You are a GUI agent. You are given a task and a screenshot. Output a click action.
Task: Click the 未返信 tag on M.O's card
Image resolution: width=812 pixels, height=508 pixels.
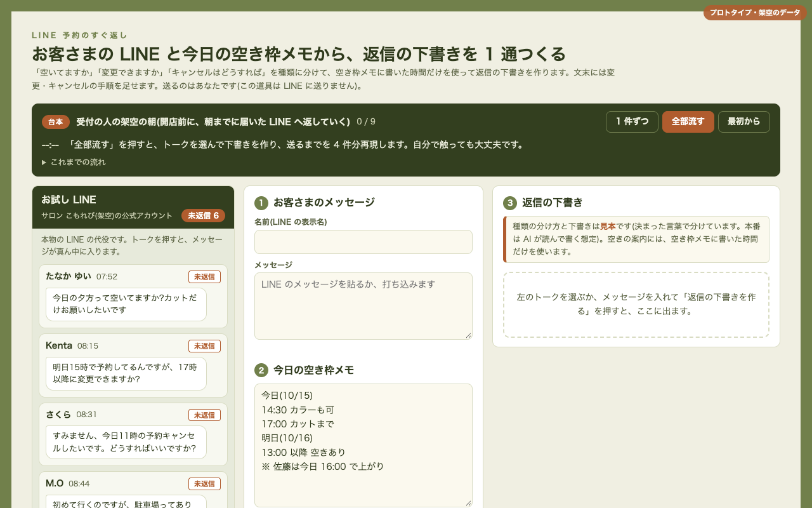[204, 484]
